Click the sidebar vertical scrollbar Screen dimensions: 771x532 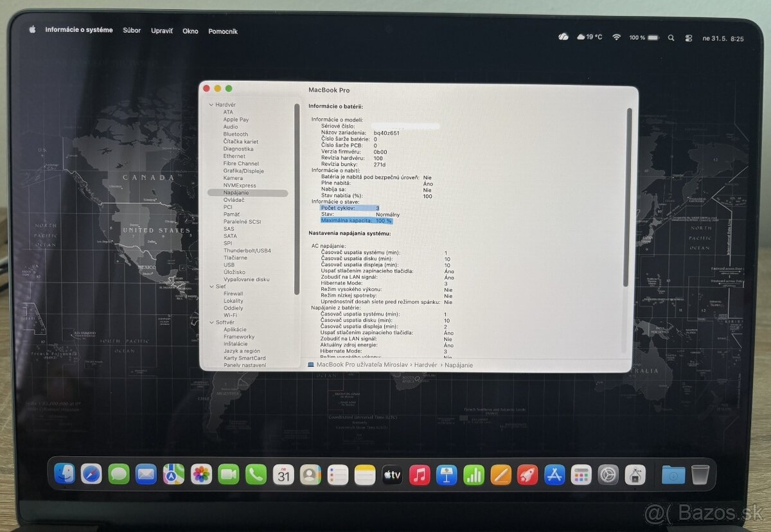[x=297, y=199]
